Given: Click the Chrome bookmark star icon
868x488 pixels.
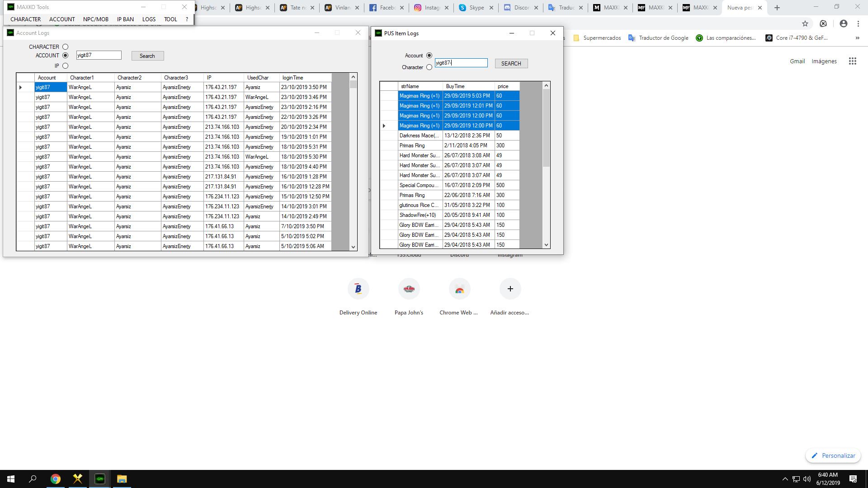Looking at the screenshot, I should pyautogui.click(x=805, y=23).
